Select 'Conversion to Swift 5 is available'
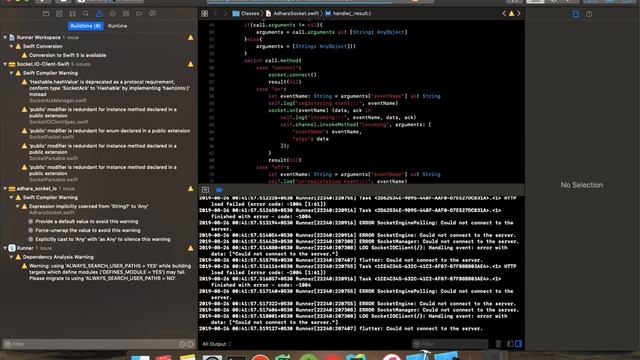The image size is (640, 360). coord(67,55)
